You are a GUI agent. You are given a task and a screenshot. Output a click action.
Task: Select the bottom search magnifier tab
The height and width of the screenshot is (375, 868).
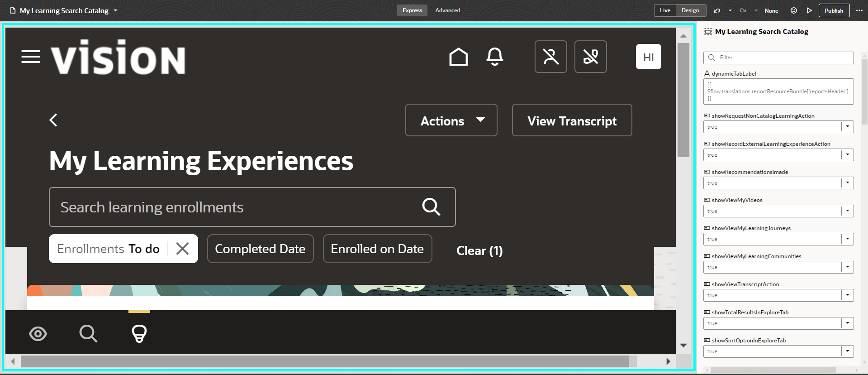point(88,334)
